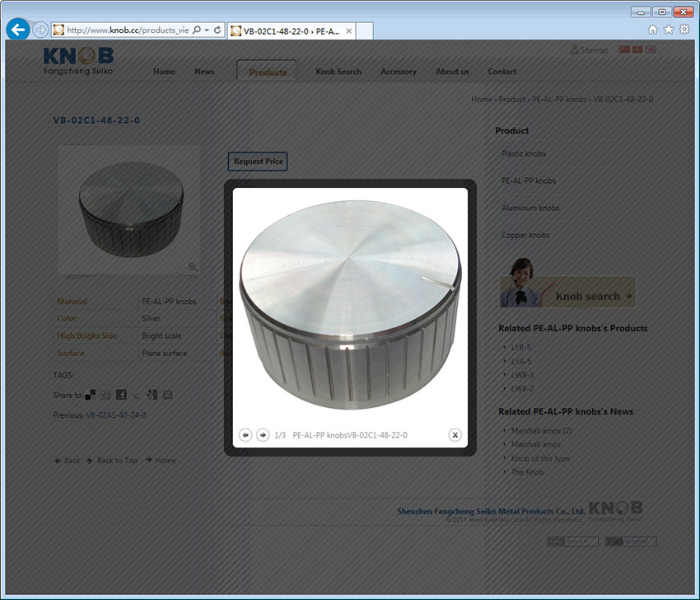Advance to next lightbox image
Viewport: 700px width, 600px height.
263,435
